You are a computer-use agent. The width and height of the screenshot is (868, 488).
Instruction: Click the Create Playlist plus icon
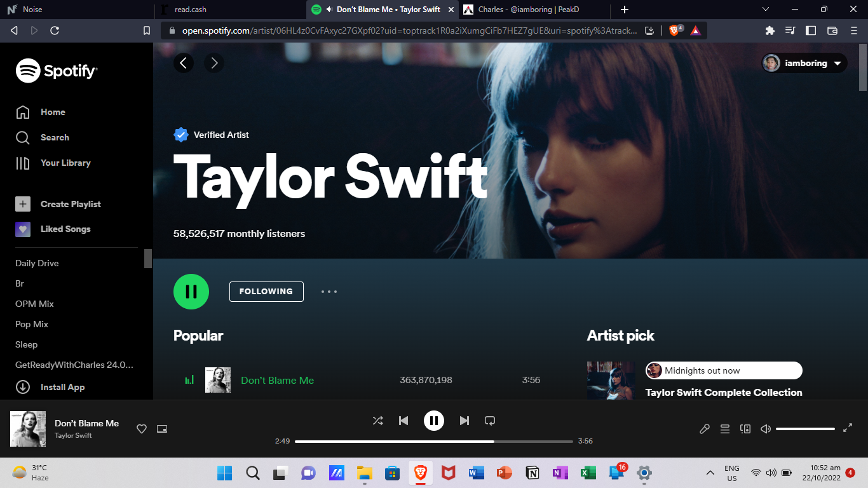23,204
